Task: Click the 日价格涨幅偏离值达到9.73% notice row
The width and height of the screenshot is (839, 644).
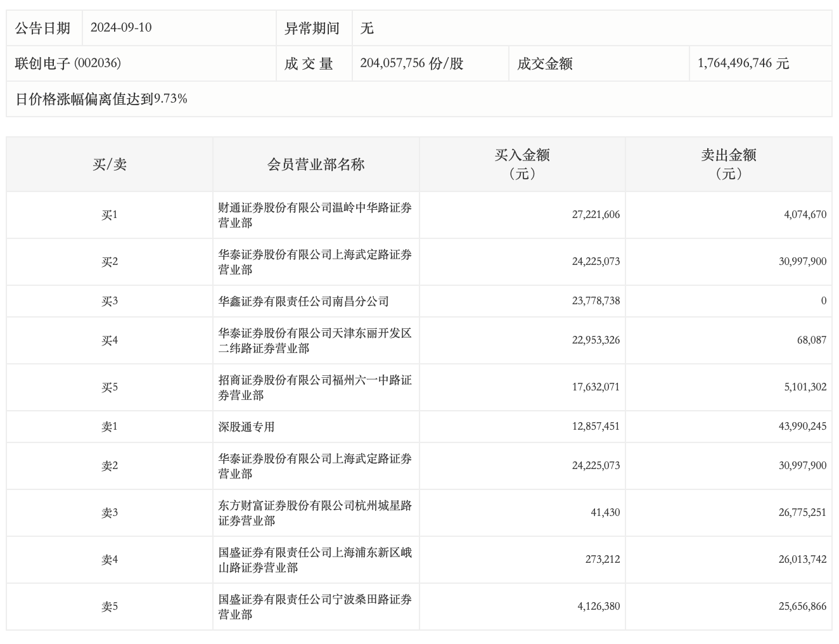Action: pos(101,99)
